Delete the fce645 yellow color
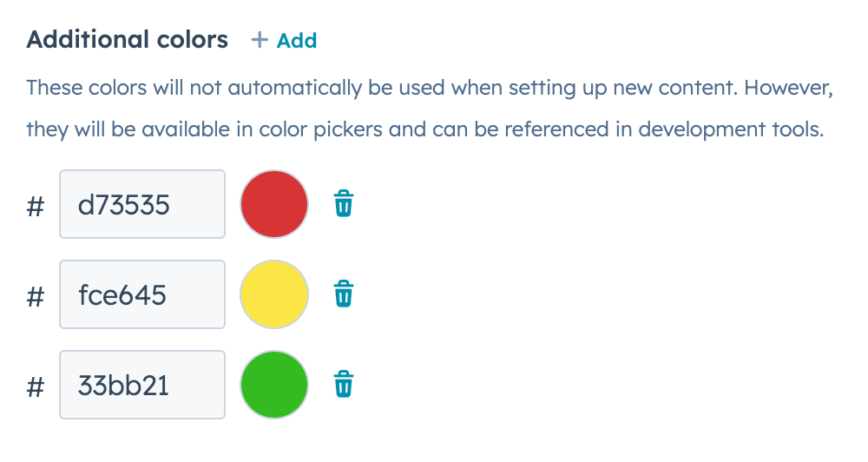 pyautogui.click(x=344, y=294)
